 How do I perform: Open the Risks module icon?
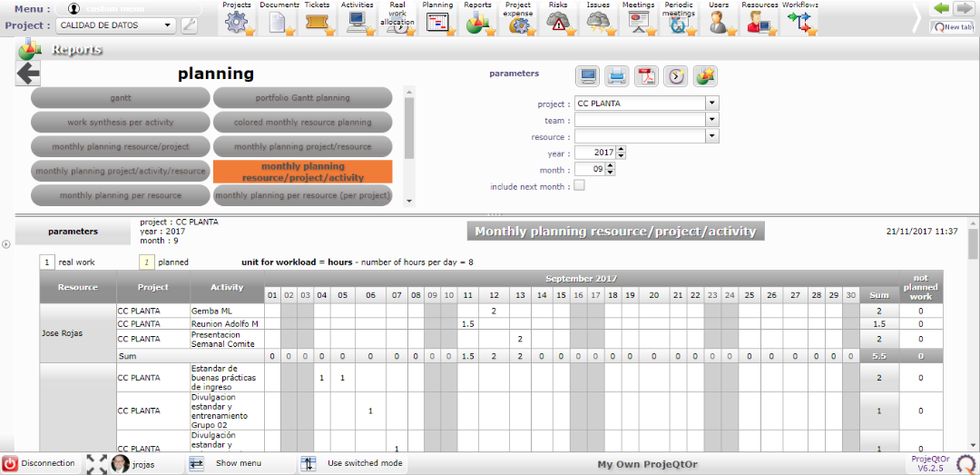point(558,23)
